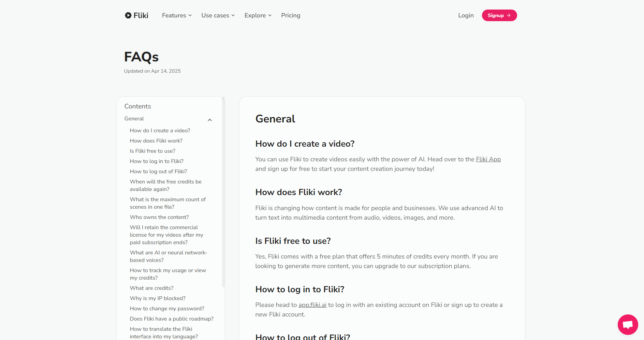
Task: Select 'Is Fliki free to use?' in contents
Action: [152, 151]
